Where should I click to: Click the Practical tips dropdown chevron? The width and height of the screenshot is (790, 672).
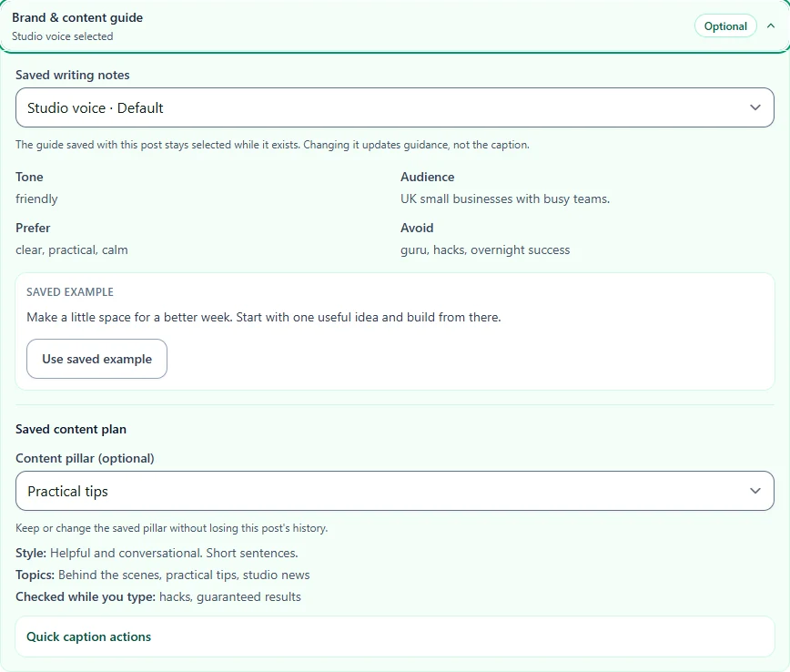(755, 491)
